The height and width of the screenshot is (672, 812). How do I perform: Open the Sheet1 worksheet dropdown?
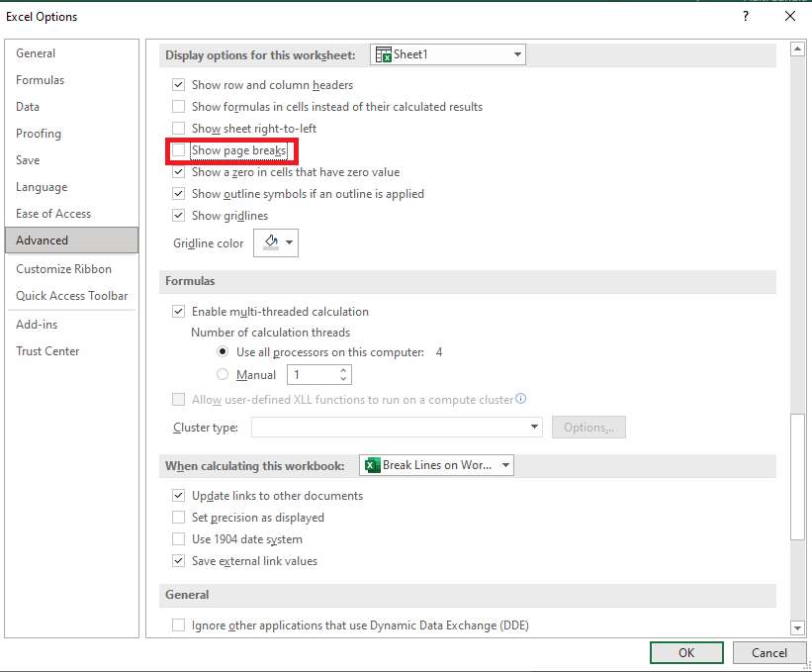pyautogui.click(x=448, y=54)
